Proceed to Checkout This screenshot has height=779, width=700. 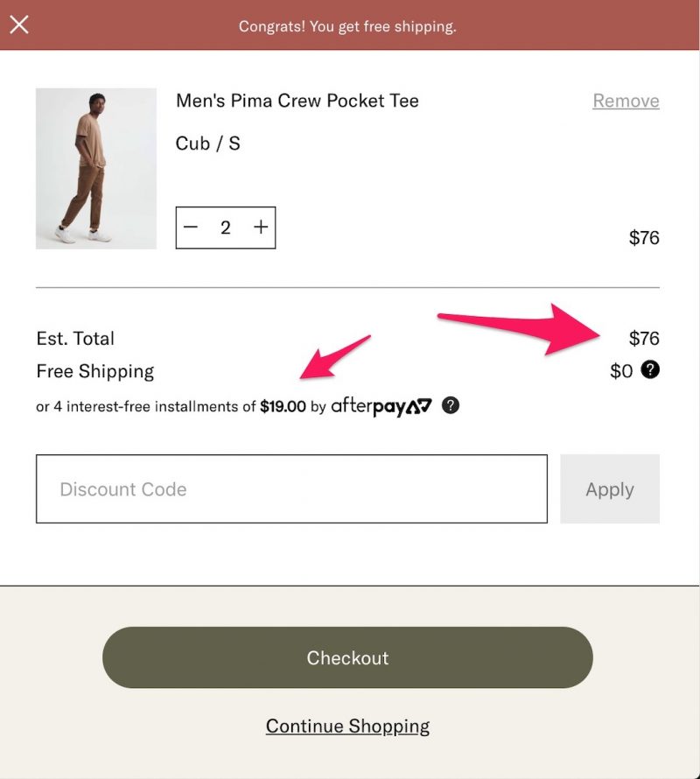[347, 657]
